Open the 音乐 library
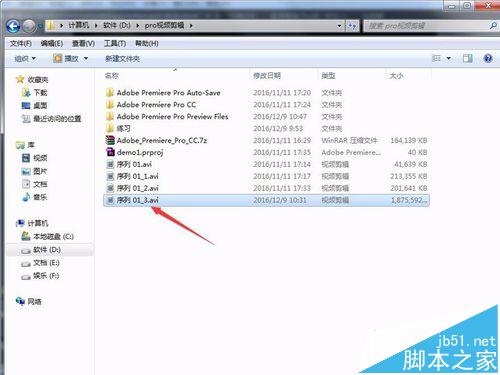 click(x=40, y=197)
